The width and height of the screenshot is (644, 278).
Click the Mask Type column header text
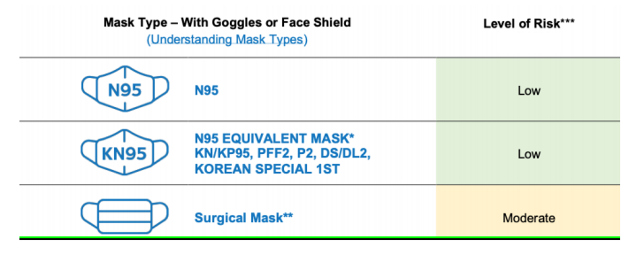[x=227, y=23]
